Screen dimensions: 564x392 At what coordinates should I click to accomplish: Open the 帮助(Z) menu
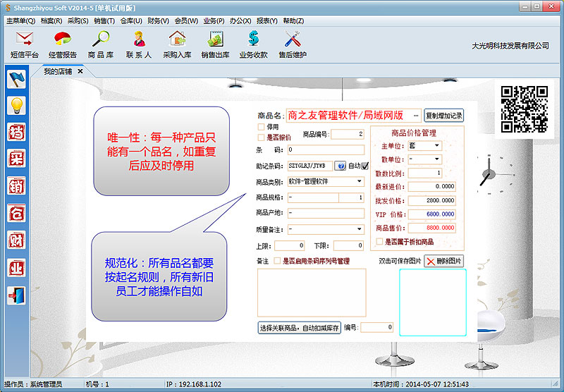[x=293, y=21]
